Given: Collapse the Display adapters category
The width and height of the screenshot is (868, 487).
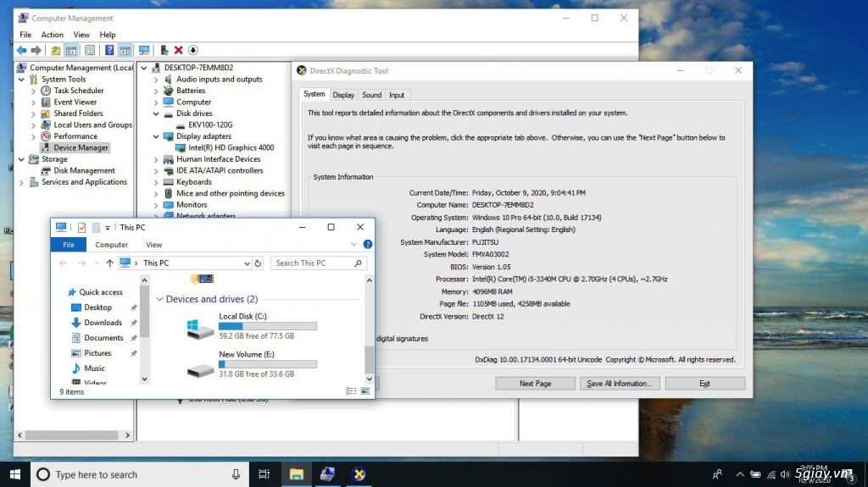Looking at the screenshot, I should pos(156,136).
